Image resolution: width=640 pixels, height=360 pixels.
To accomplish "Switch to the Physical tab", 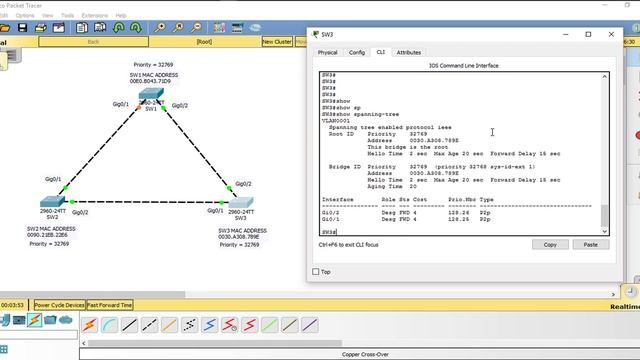I will (327, 52).
